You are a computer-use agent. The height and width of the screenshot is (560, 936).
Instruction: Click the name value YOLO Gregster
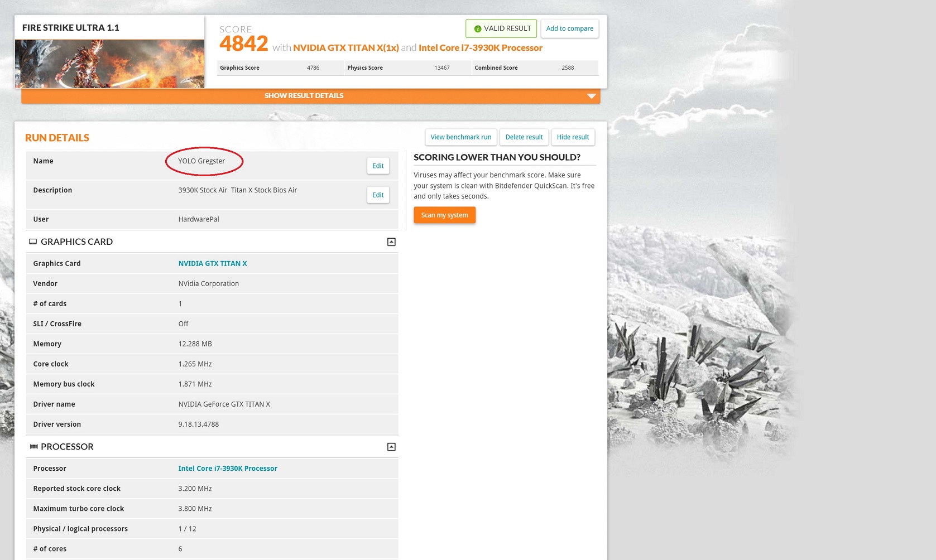pyautogui.click(x=201, y=161)
